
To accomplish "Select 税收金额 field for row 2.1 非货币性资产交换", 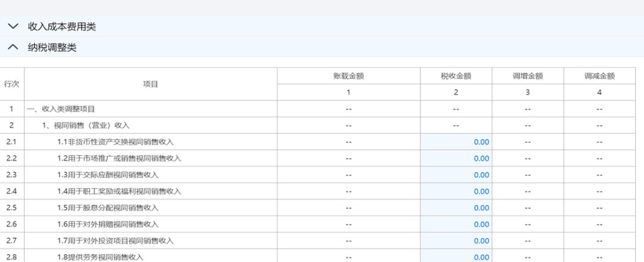I will coord(456,142).
